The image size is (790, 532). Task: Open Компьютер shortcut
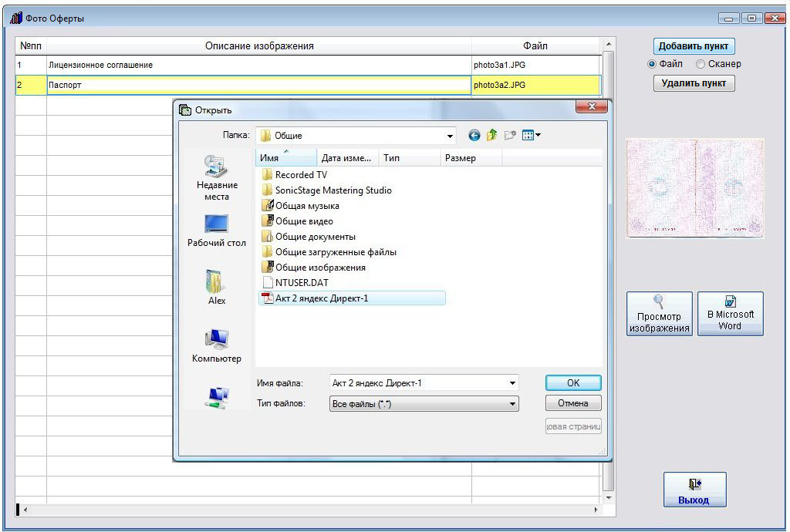pyautogui.click(x=217, y=345)
